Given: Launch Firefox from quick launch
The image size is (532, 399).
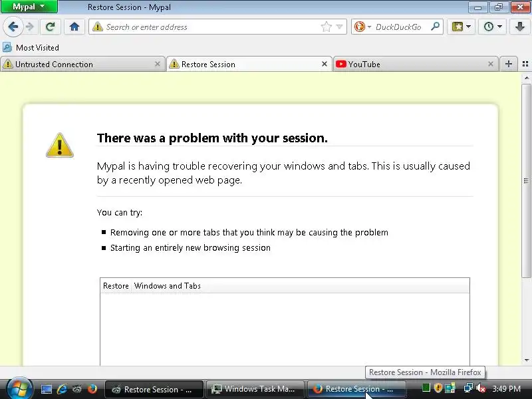Looking at the screenshot, I should point(92,389).
